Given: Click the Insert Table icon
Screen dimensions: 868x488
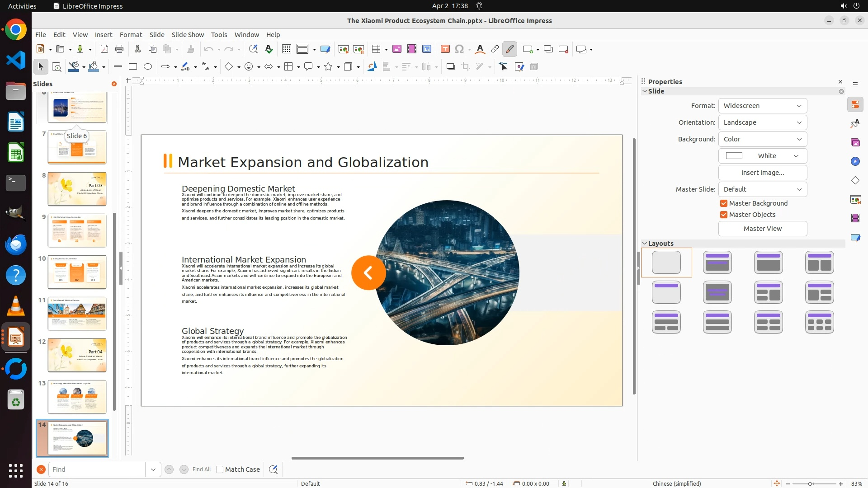Looking at the screenshot, I should pyautogui.click(x=376, y=49).
